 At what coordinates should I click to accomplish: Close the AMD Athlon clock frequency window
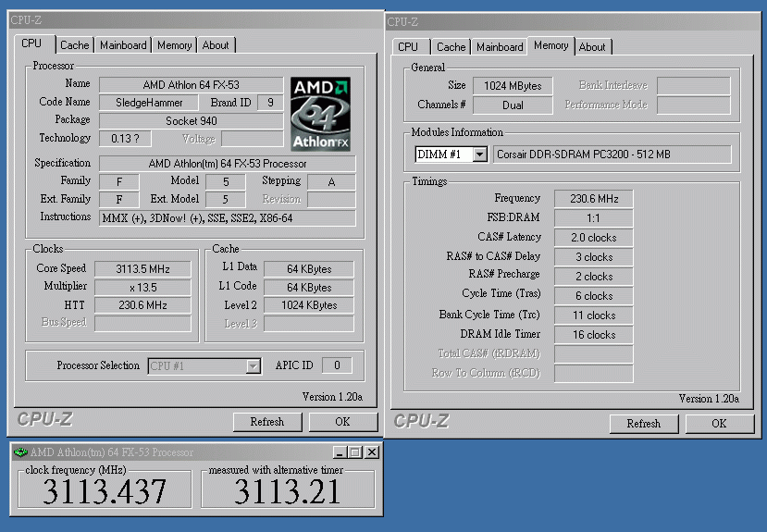[x=372, y=452]
